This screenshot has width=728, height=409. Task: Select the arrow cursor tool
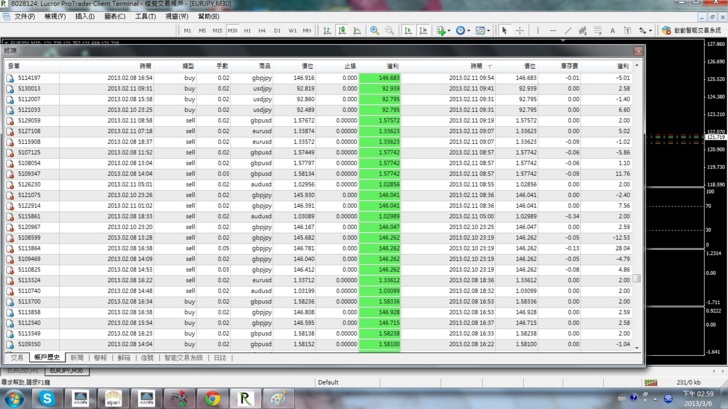(x=504, y=31)
